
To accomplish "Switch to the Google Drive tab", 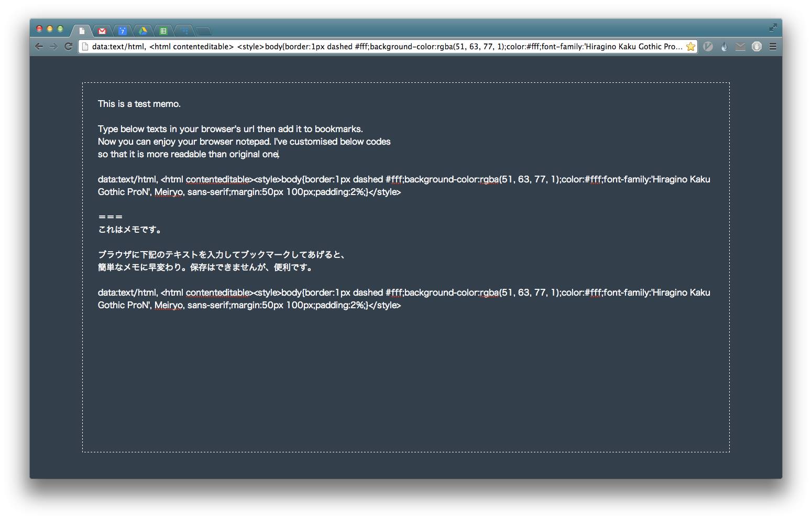I will pos(143,31).
